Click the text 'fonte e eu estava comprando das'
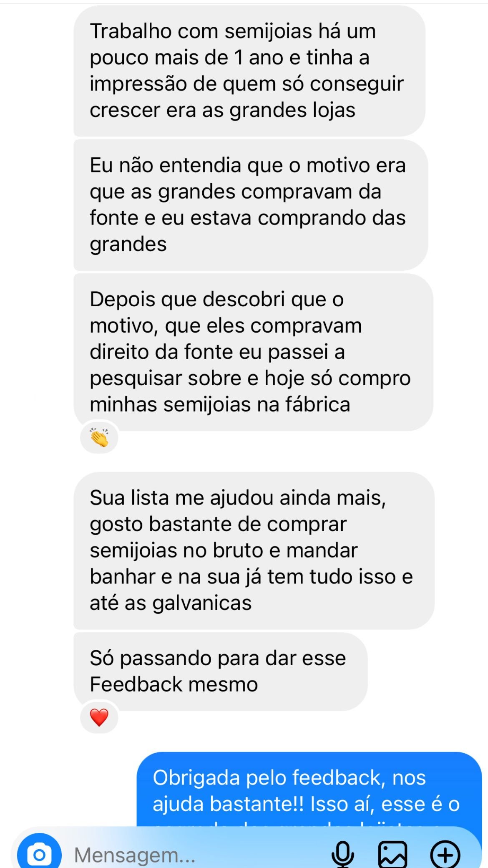Viewport: 488px width, 868px height. (x=247, y=218)
